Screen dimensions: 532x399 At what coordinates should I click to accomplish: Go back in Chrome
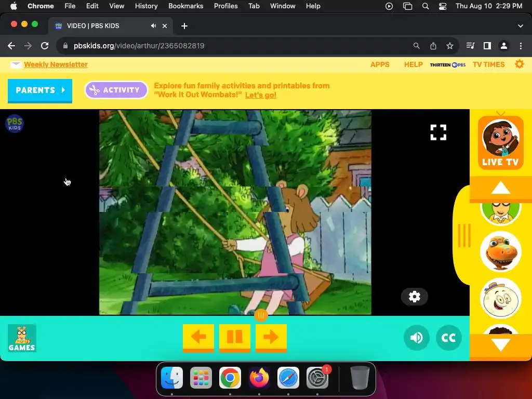[x=11, y=46]
